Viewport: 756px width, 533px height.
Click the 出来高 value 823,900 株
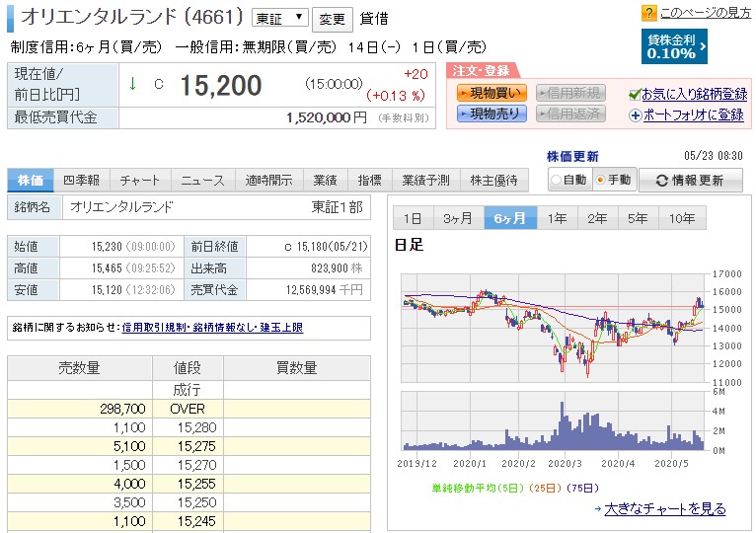click(x=337, y=268)
